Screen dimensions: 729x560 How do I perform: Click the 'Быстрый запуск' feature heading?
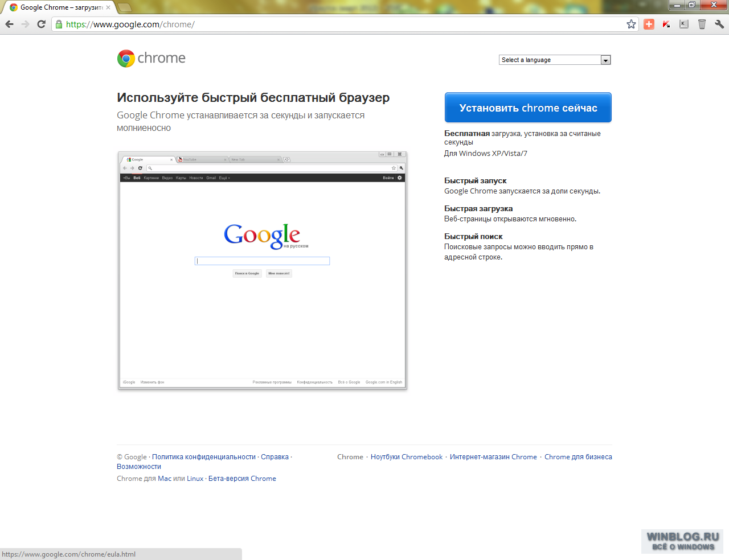click(x=476, y=181)
